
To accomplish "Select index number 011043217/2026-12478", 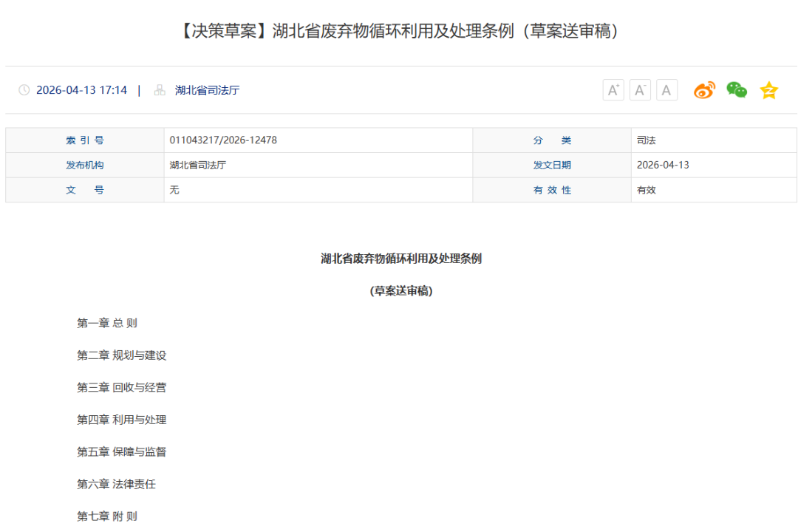I will point(223,140).
